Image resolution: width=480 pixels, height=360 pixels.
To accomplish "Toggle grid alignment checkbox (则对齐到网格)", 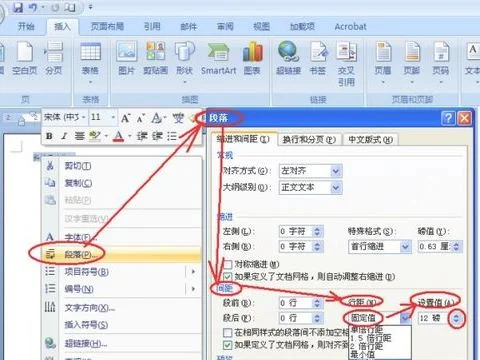I will click(227, 345).
